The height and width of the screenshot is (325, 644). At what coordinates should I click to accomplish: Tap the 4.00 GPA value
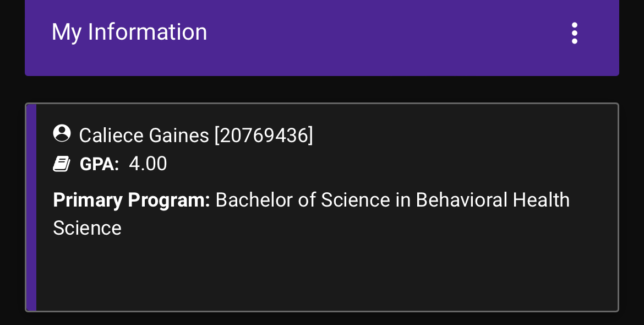coord(148,164)
